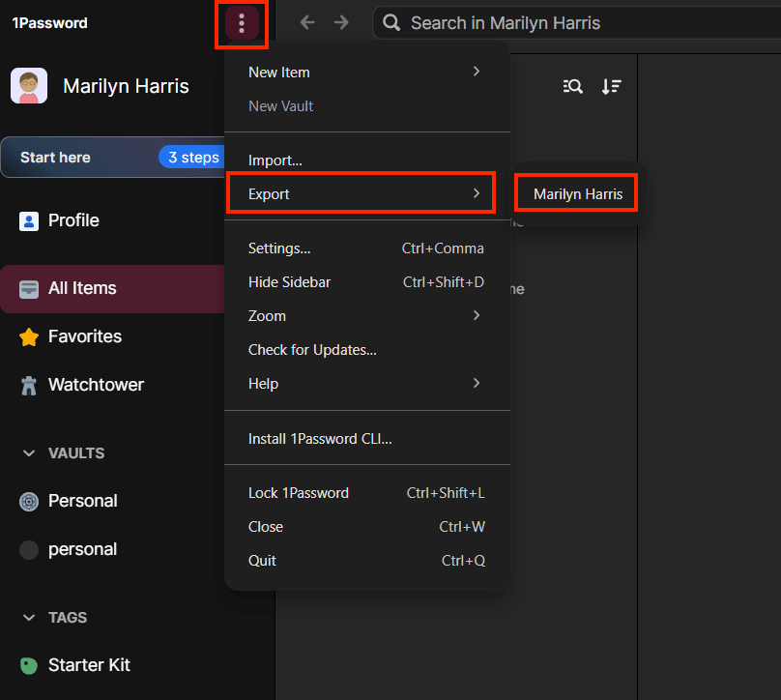This screenshot has width=781, height=700.
Task: Open the filter list search icon
Action: (572, 86)
